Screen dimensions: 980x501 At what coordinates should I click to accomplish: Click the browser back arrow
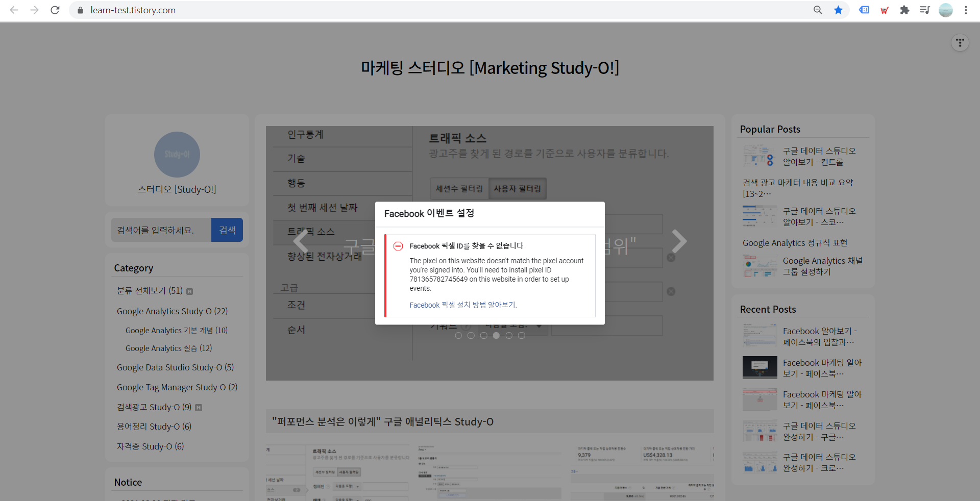coord(14,10)
